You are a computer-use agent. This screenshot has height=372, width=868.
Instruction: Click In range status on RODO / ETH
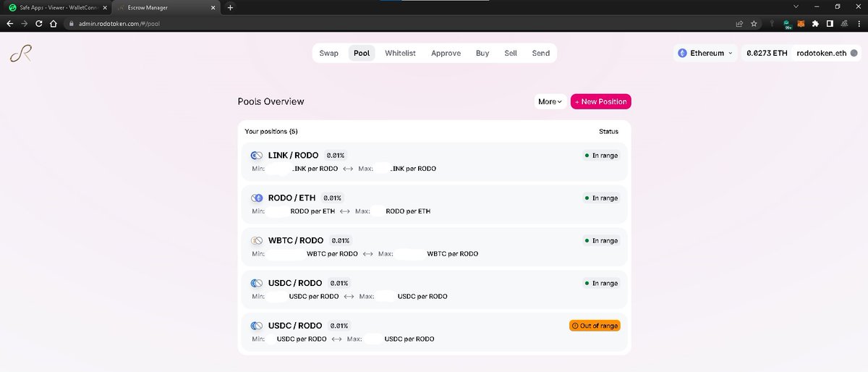coord(601,198)
